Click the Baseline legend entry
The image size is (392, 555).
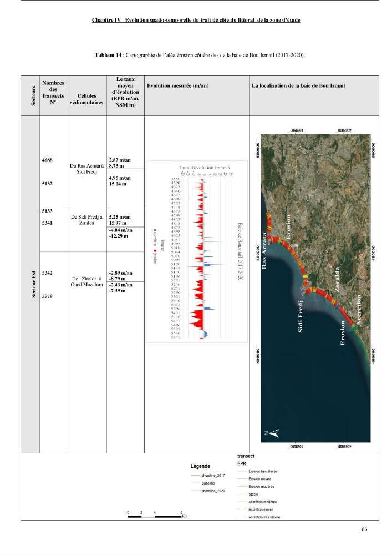coord(202,483)
